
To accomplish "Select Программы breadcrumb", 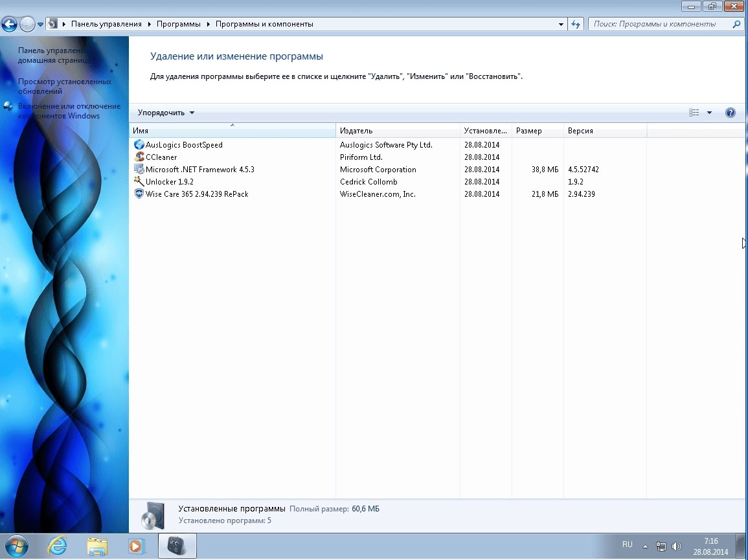I will pyautogui.click(x=178, y=24).
